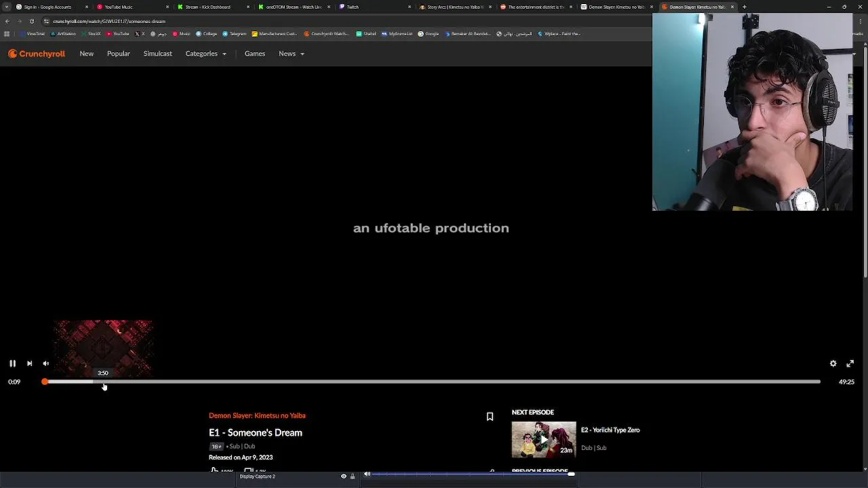Open the Games menu item
The image size is (868, 488).
pos(254,54)
